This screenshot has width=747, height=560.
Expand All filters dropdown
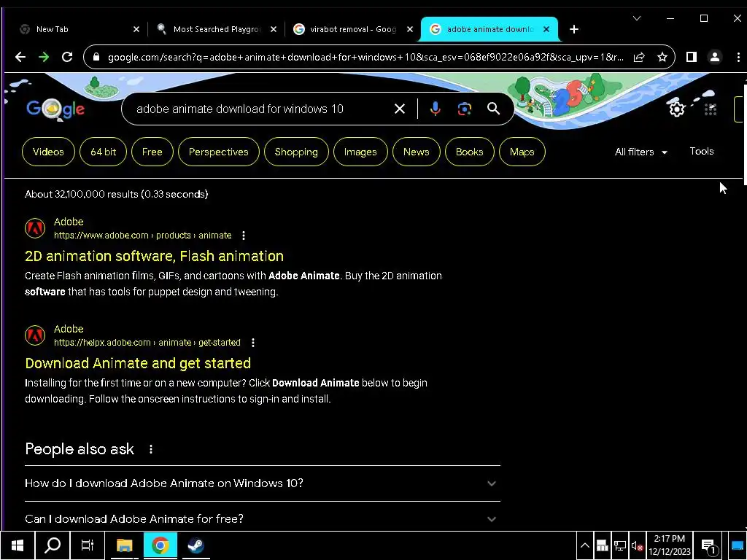tap(640, 152)
